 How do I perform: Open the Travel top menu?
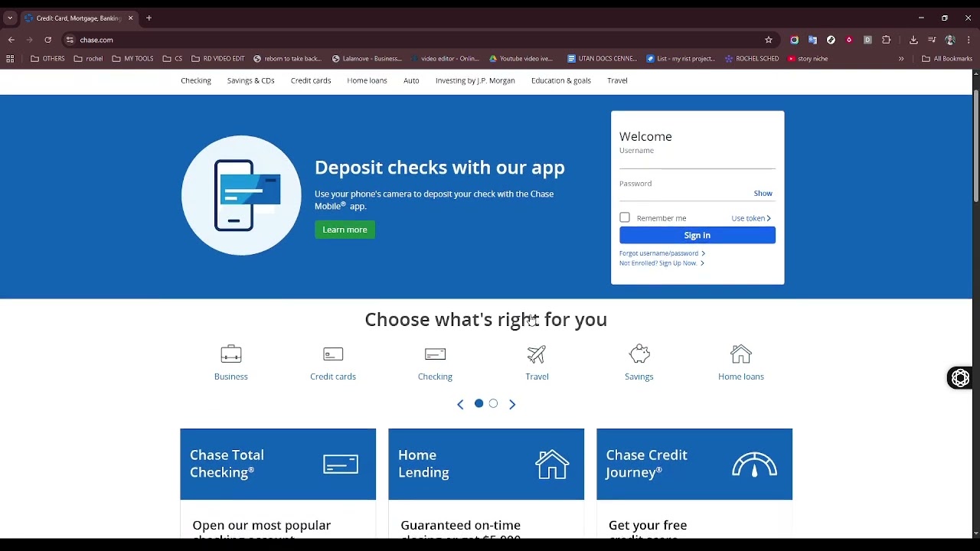(x=617, y=80)
